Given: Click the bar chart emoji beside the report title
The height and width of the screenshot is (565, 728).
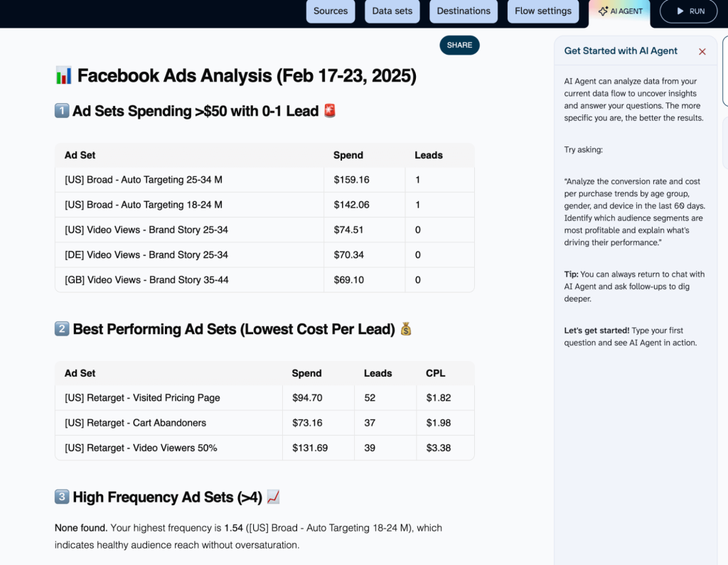Looking at the screenshot, I should click(x=63, y=75).
